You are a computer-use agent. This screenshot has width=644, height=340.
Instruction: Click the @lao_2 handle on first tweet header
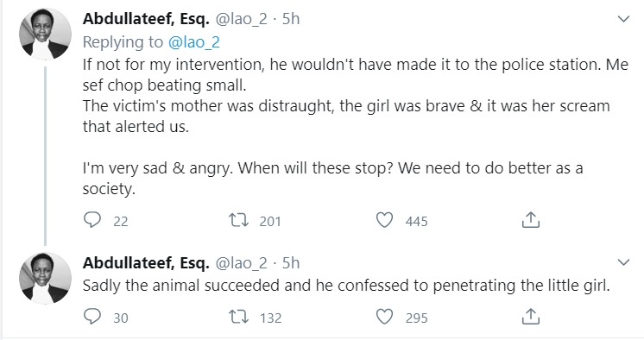tap(241, 19)
